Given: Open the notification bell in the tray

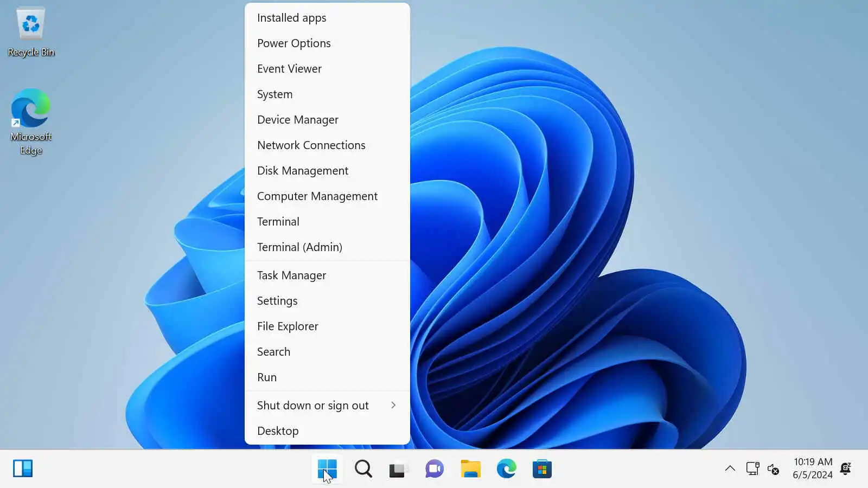Looking at the screenshot, I should (845, 468).
